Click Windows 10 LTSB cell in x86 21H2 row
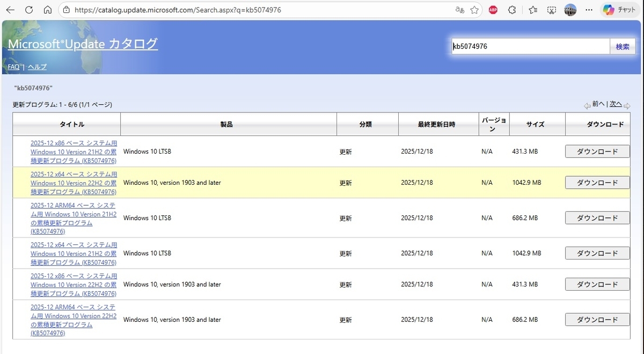Image resolution: width=644 pixels, height=354 pixels. tap(147, 151)
